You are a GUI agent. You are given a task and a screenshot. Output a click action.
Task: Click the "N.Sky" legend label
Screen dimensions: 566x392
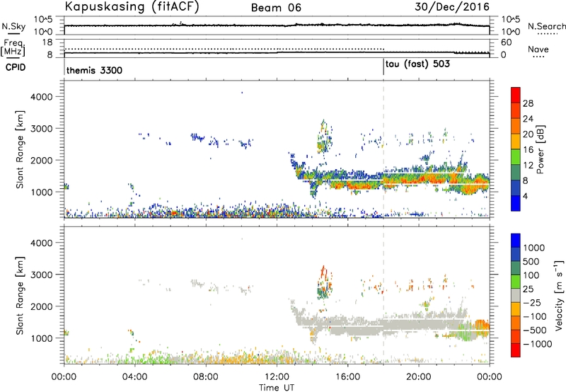tap(13, 26)
